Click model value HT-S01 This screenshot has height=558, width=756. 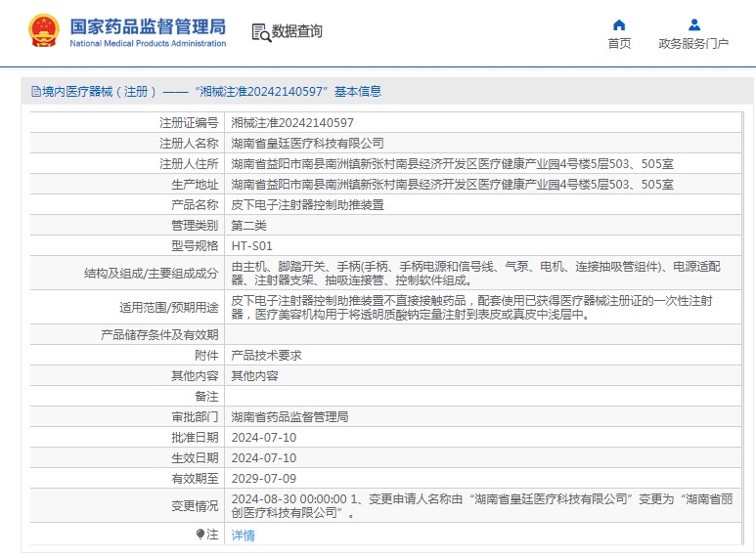(x=251, y=246)
